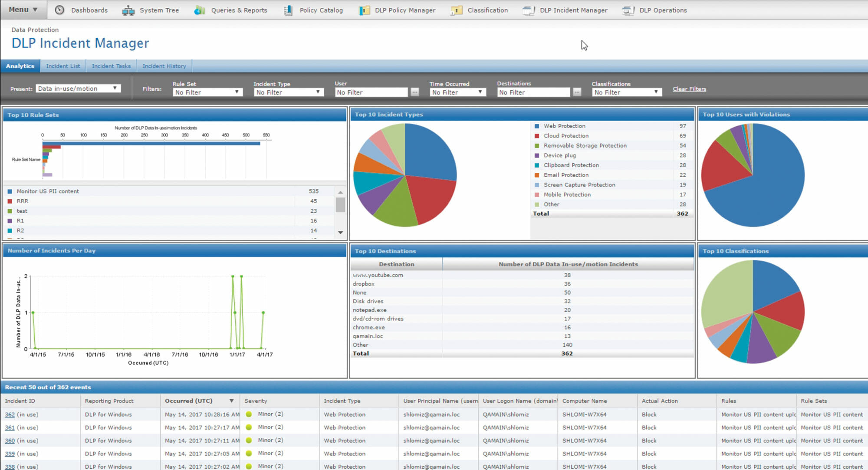Switch to the Incident History tab
The width and height of the screenshot is (868, 470).
164,66
